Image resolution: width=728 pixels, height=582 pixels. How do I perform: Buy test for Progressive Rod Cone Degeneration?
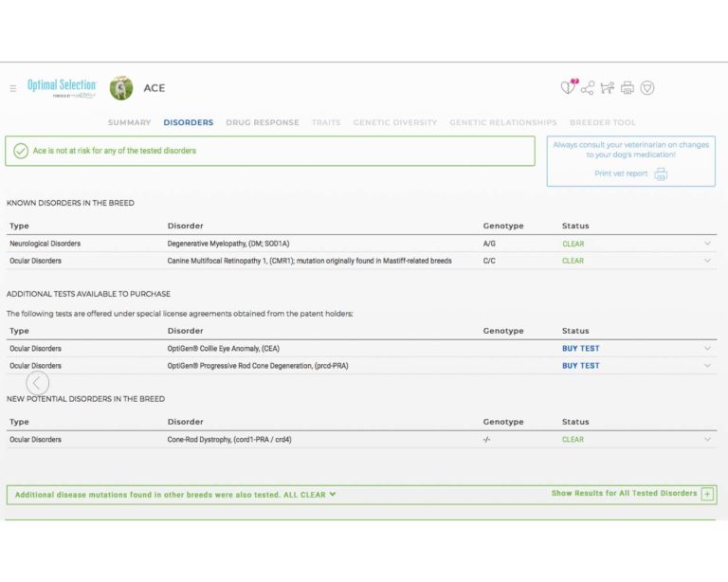(580, 365)
